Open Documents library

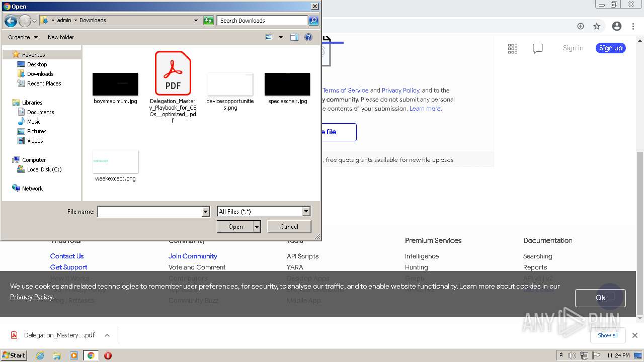40,112
